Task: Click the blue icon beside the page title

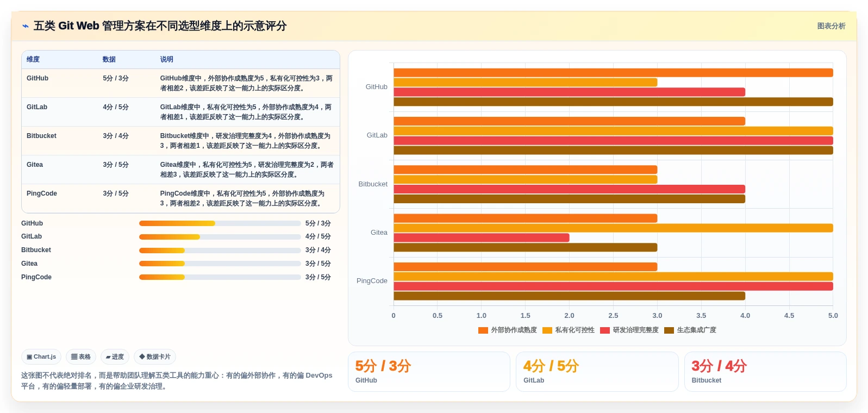Action: tap(25, 26)
